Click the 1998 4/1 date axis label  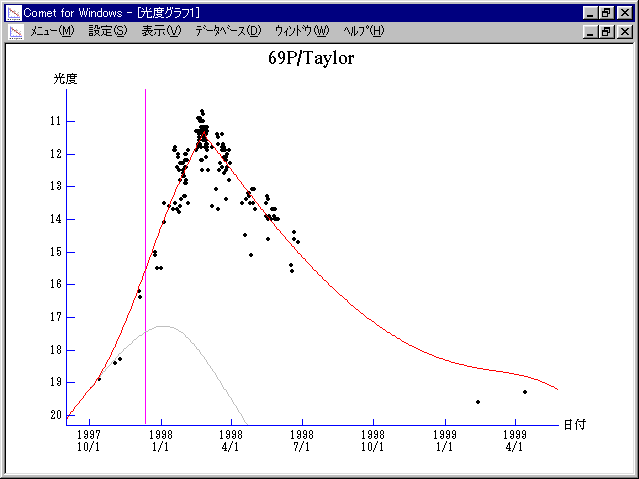[231, 441]
